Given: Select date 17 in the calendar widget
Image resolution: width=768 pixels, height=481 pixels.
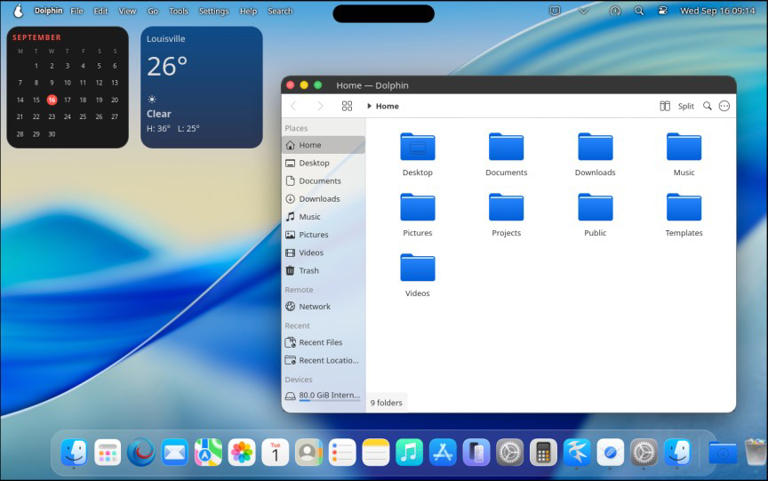Looking at the screenshot, I should click(68, 100).
